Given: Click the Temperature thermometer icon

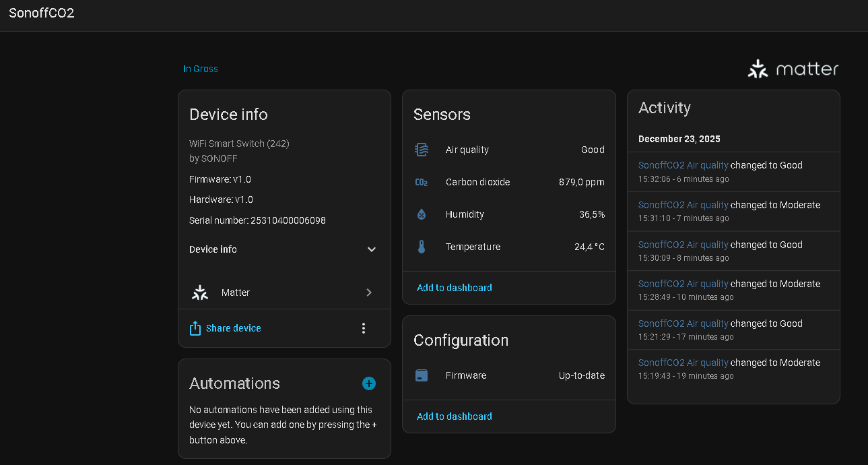Looking at the screenshot, I should pyautogui.click(x=422, y=247).
